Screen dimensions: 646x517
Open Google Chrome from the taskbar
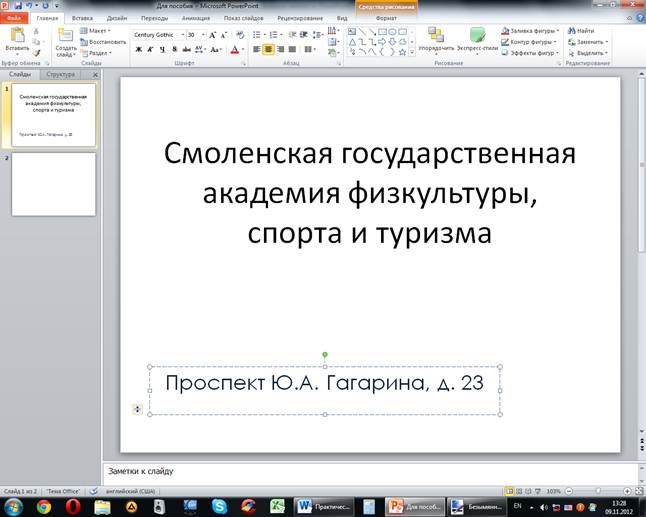(x=44, y=506)
